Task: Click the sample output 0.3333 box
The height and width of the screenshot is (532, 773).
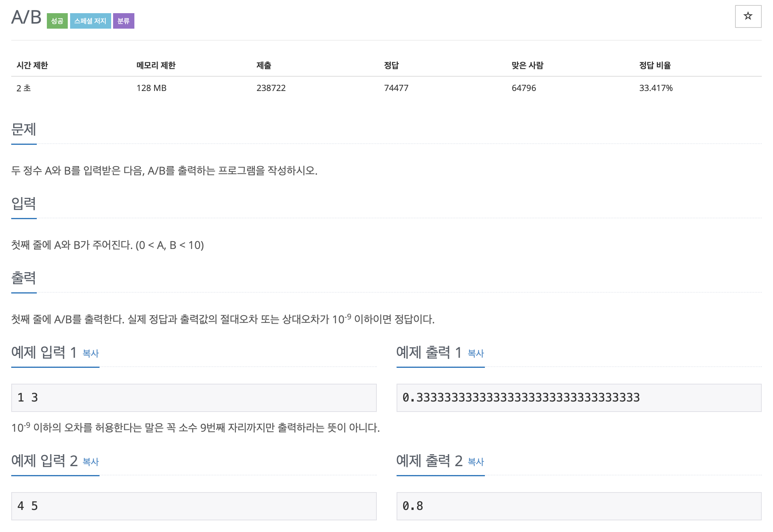Action: pyautogui.click(x=579, y=398)
